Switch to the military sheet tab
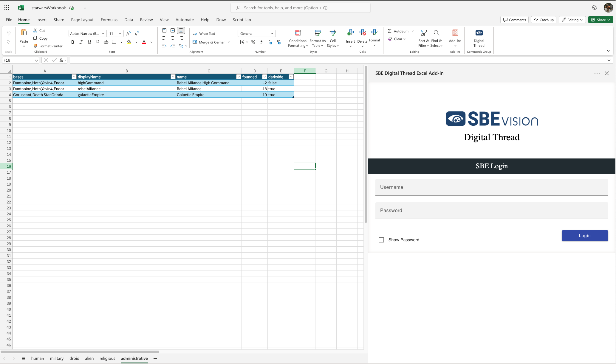Screen dimensions: 616x364 coord(57,358)
